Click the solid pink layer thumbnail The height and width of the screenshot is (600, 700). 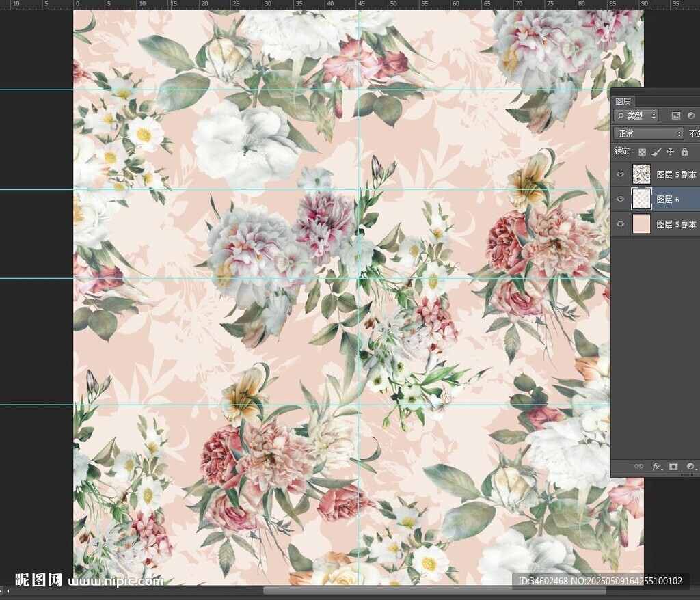pos(641,224)
